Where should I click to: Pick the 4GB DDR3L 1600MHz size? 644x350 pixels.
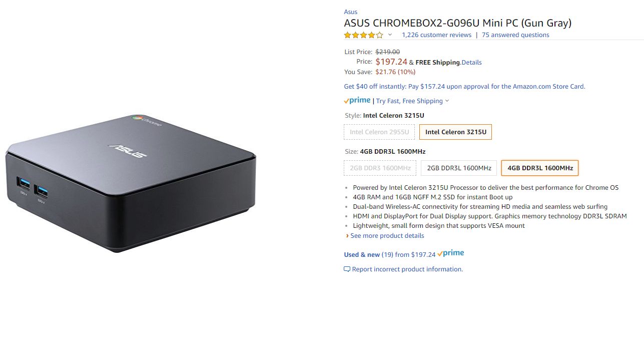pyautogui.click(x=540, y=168)
